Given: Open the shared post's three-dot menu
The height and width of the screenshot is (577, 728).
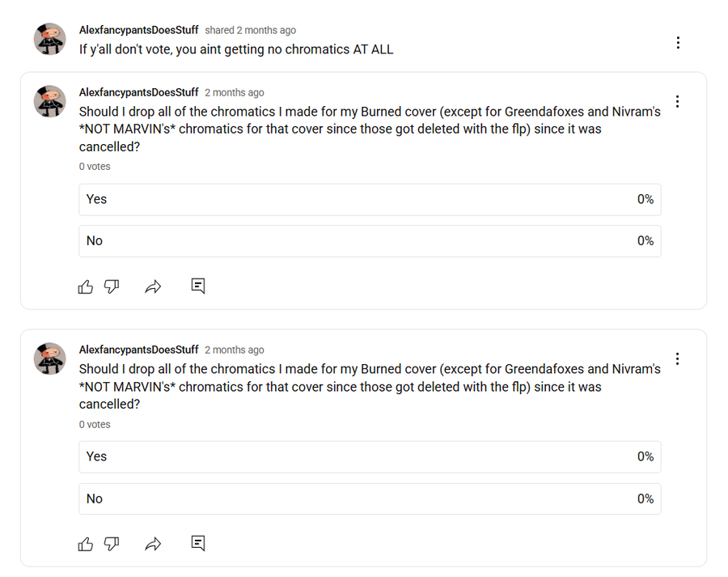Looking at the screenshot, I should (678, 43).
